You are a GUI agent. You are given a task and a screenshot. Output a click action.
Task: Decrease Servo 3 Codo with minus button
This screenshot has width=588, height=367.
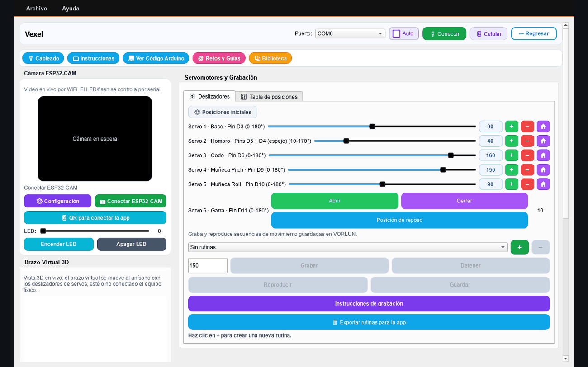(x=527, y=155)
